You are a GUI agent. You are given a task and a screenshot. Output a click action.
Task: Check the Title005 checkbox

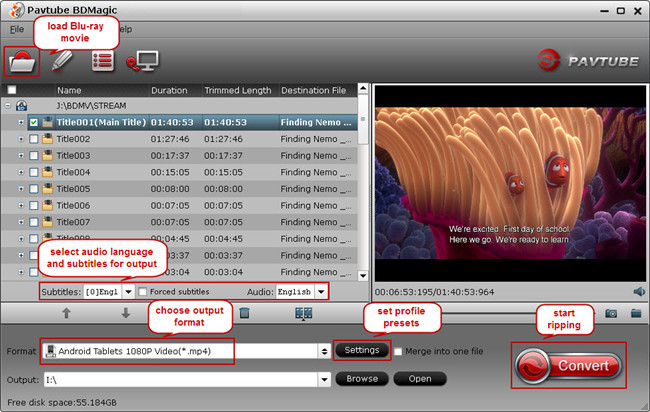tap(34, 189)
